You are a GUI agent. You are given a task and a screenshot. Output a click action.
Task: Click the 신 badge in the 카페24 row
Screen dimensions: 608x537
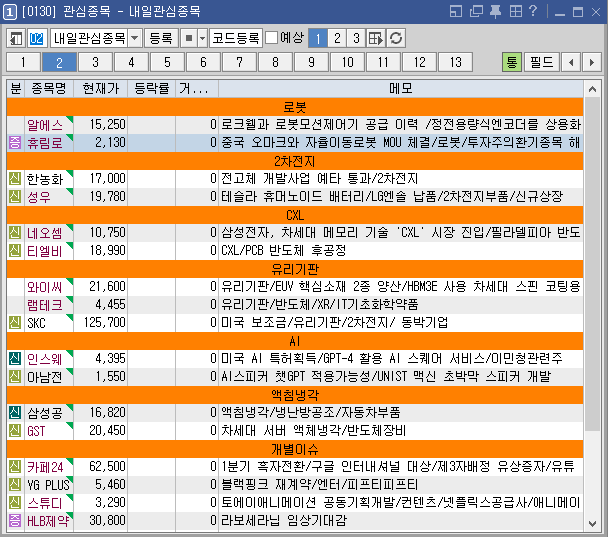click(15, 466)
